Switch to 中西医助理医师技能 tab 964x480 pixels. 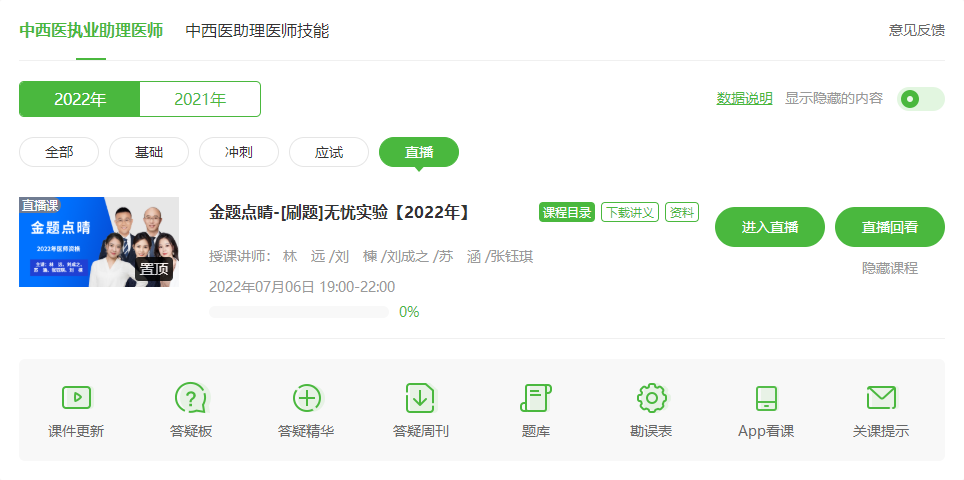click(x=257, y=31)
